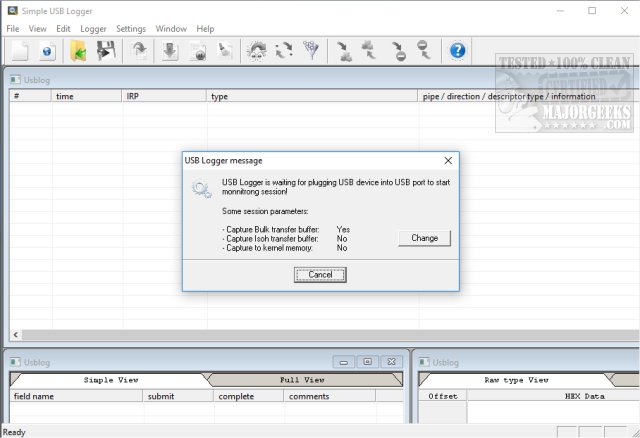The width and height of the screenshot is (640, 438).
Task: Click the field name column header
Action: (x=76, y=396)
